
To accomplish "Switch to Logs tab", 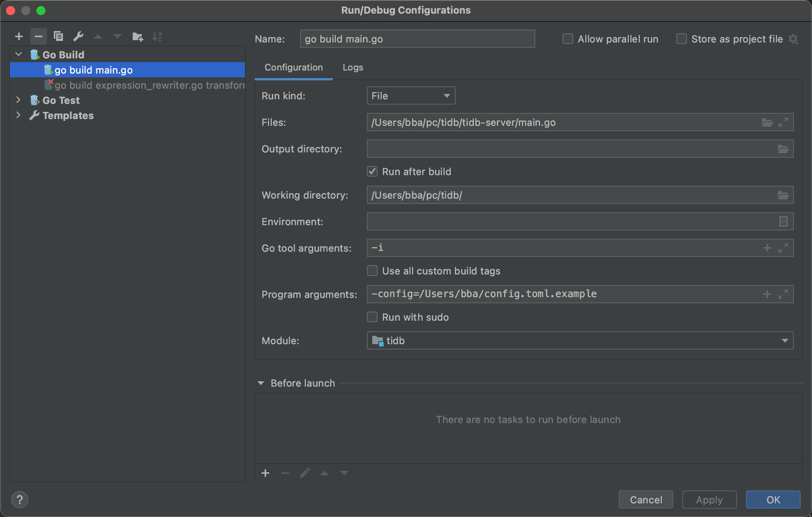I will tap(353, 67).
